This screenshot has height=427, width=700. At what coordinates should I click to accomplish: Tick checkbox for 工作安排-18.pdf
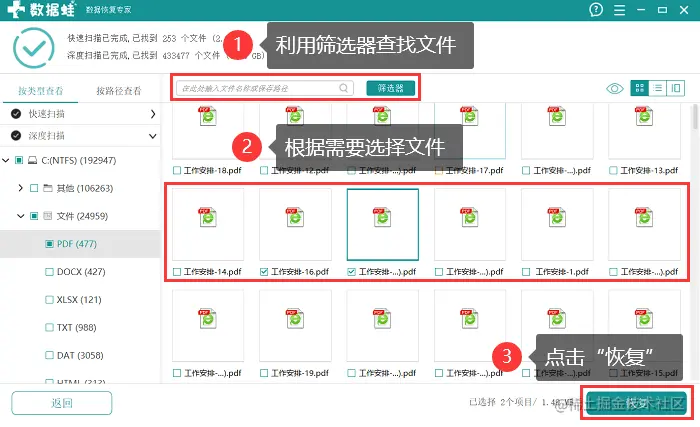pos(177,171)
